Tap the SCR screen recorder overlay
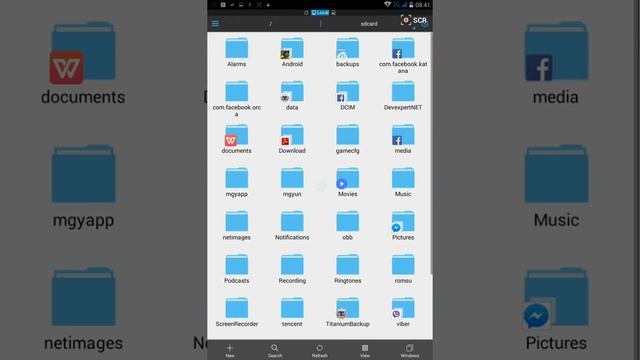640x360 pixels. (x=413, y=20)
